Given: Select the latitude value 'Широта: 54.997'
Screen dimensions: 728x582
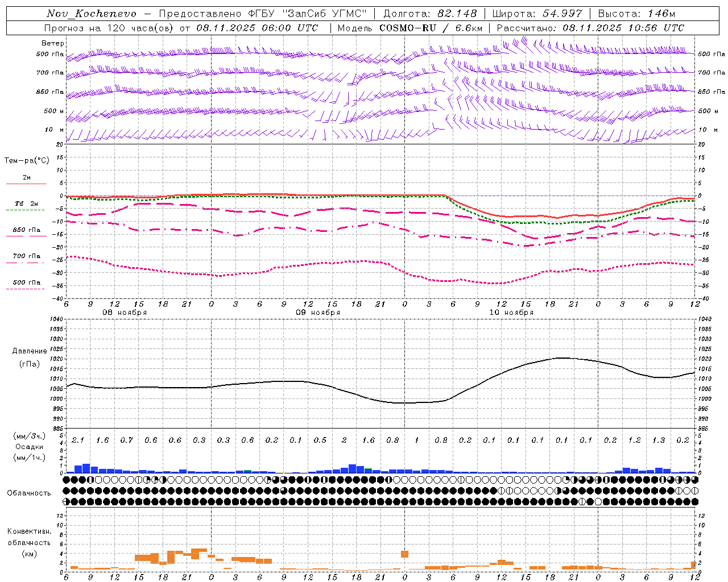Looking at the screenshot, I should [537, 14].
